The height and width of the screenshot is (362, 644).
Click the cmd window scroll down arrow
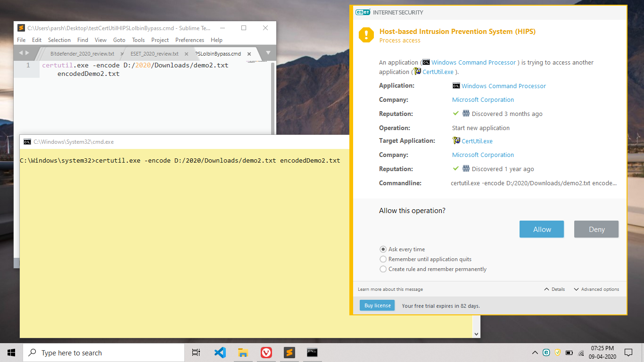pyautogui.click(x=476, y=334)
